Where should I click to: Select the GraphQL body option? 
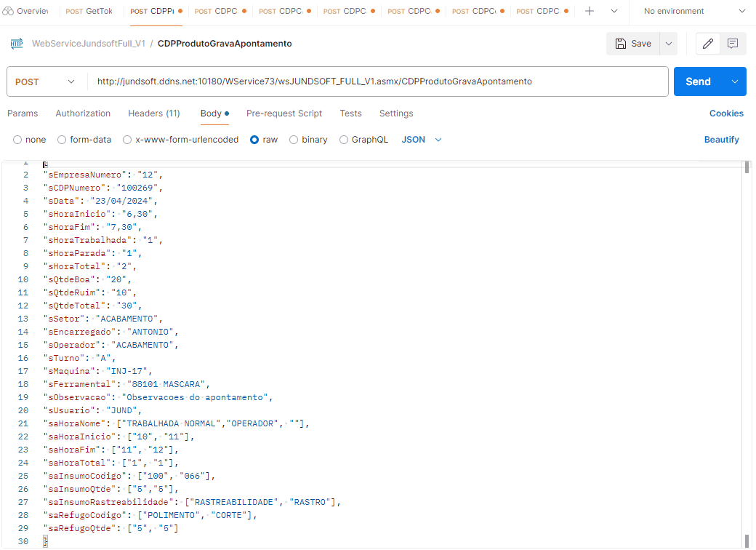344,140
